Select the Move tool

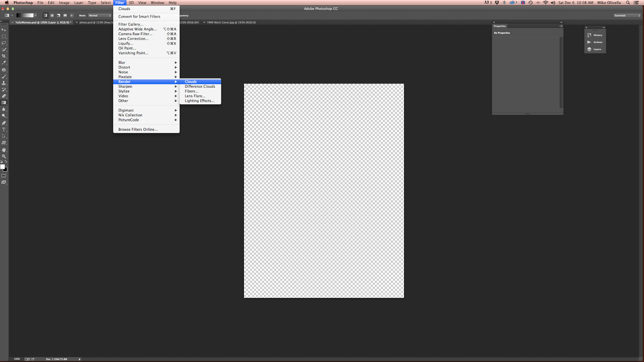[x=4, y=30]
